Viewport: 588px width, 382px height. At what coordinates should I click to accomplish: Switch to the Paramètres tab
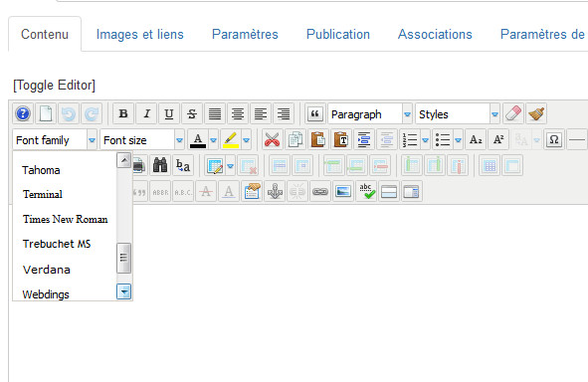(245, 34)
